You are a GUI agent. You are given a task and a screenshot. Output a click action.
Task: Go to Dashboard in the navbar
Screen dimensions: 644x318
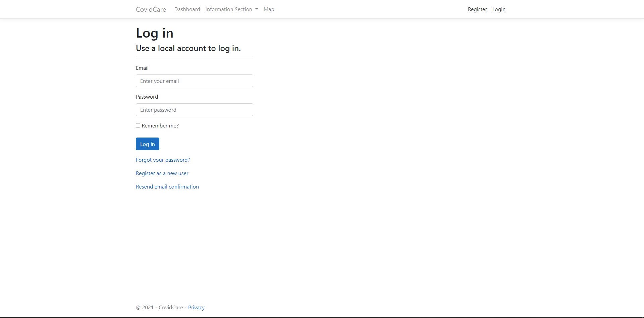click(x=187, y=9)
